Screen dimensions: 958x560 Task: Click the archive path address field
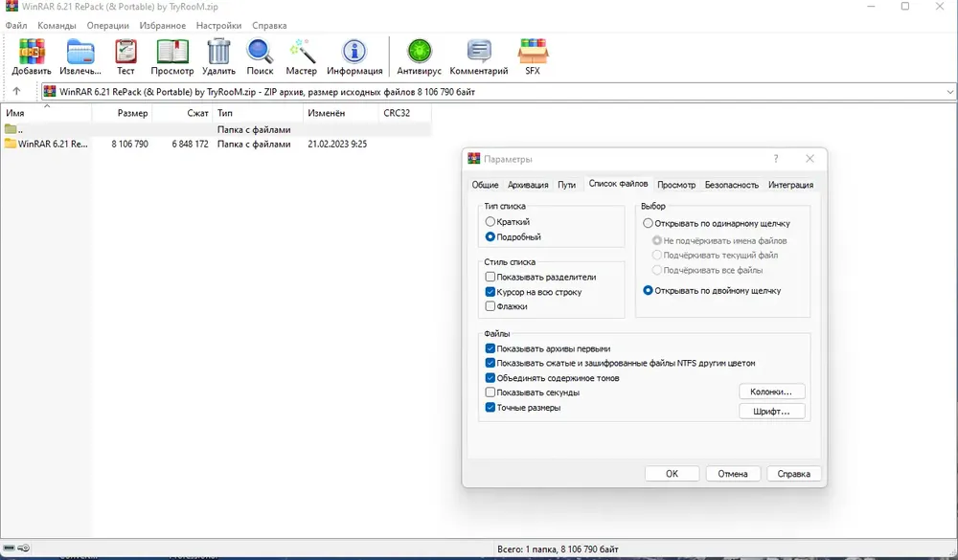pyautogui.click(x=498, y=92)
